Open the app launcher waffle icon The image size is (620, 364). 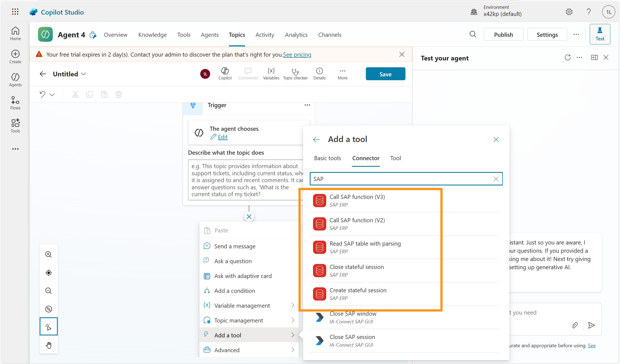(15, 12)
